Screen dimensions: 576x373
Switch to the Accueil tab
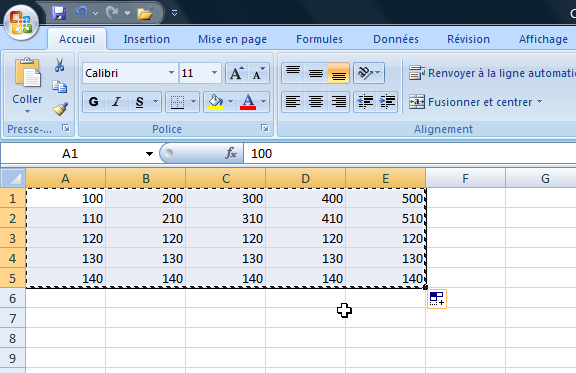(x=77, y=39)
